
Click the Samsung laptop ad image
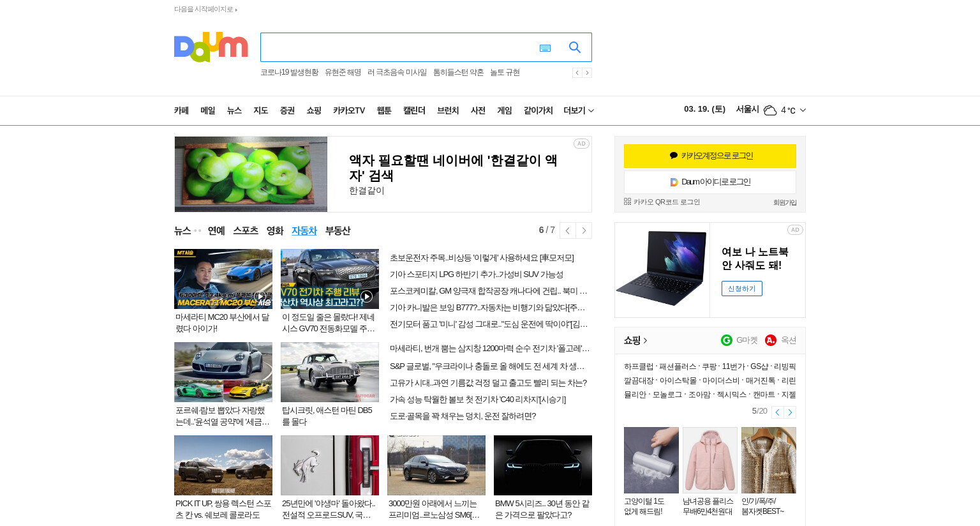(662, 270)
